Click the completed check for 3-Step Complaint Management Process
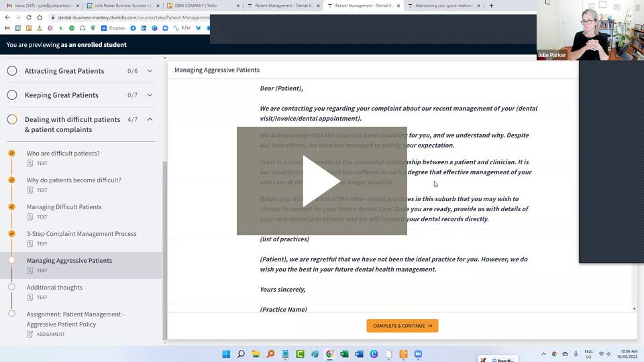 [12, 233]
